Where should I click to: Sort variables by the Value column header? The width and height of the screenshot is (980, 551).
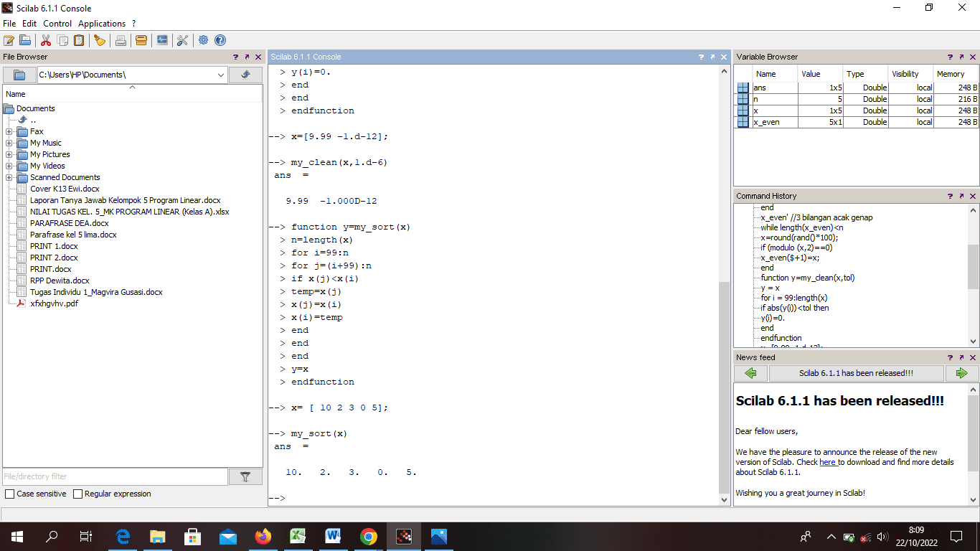point(819,74)
